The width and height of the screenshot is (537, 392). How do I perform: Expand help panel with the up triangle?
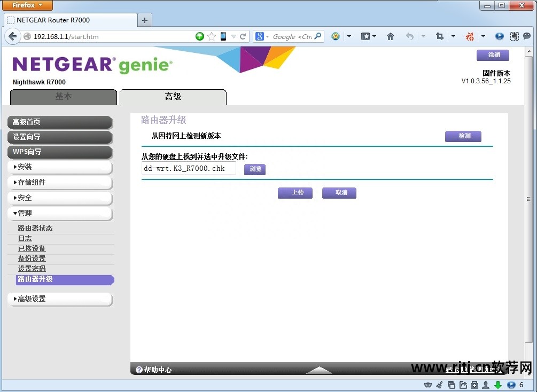tap(319, 370)
